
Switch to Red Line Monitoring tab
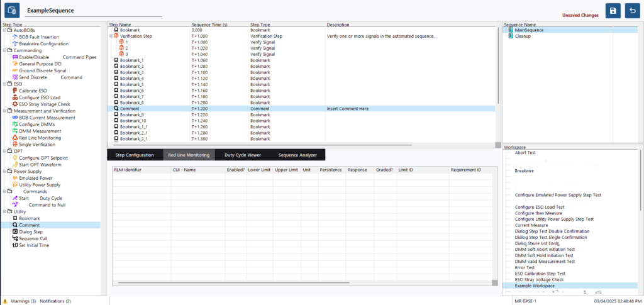(189, 155)
